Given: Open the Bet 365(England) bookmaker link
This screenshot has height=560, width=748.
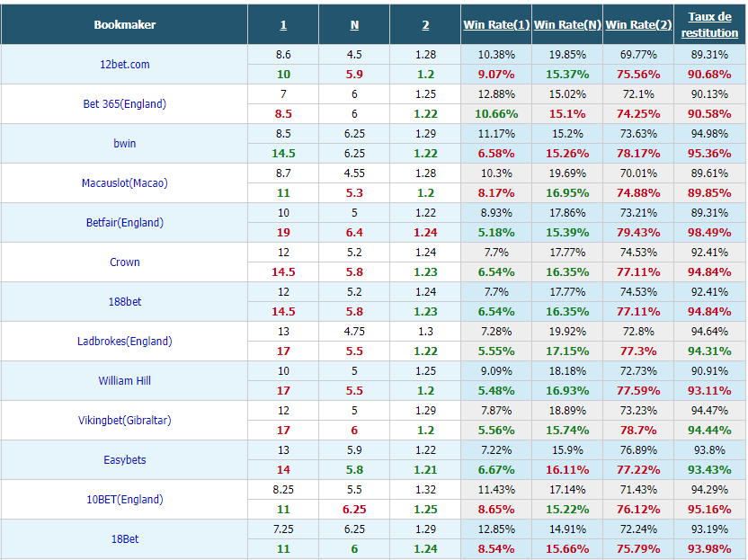Looking at the screenshot, I should click(124, 104).
